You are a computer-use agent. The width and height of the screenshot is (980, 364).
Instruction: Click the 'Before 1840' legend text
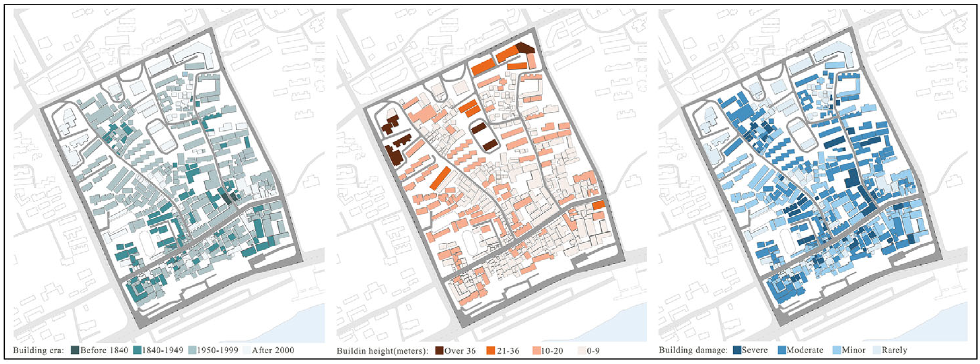pyautogui.click(x=104, y=350)
